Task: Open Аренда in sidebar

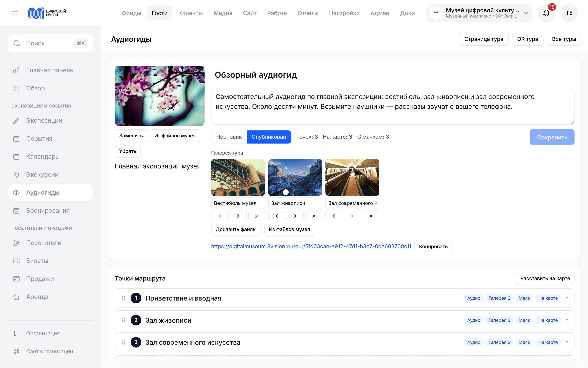Action: (51, 297)
